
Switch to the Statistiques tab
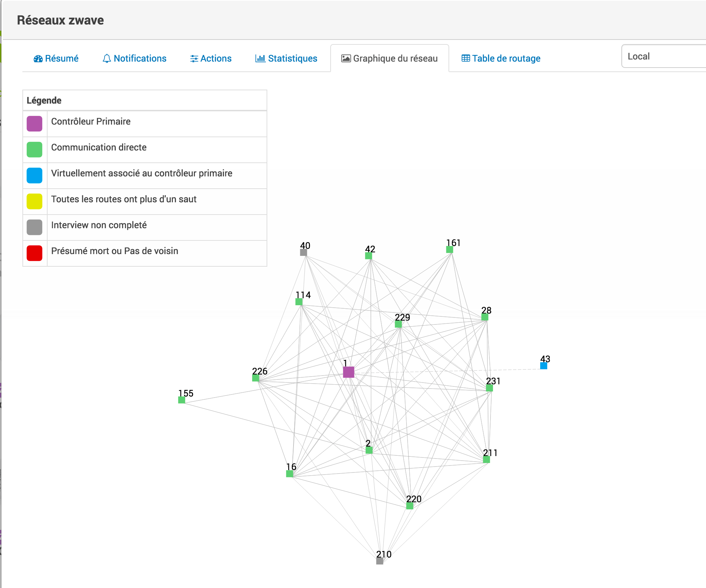pyautogui.click(x=286, y=58)
